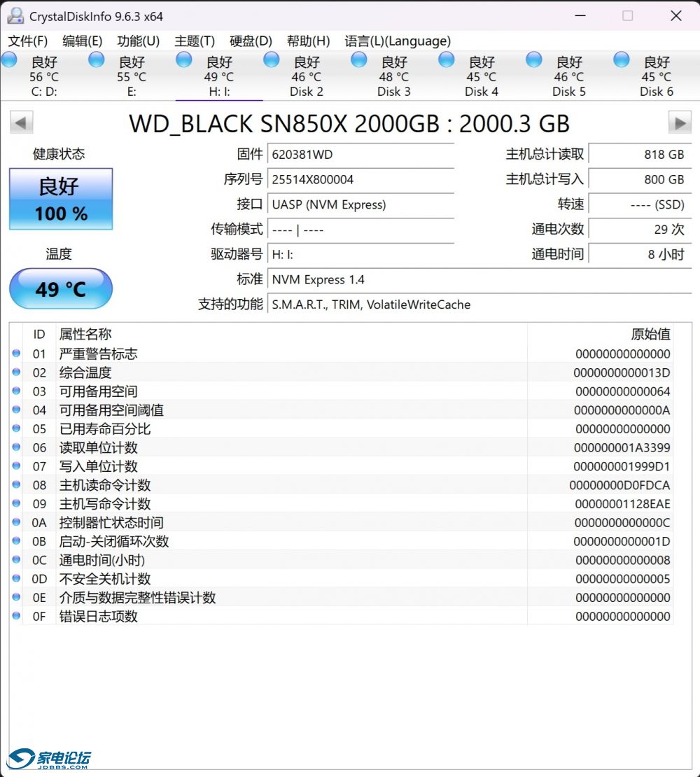The image size is (700, 777).
Task: Click the power on hours value 8 小时
Action: tap(640, 254)
